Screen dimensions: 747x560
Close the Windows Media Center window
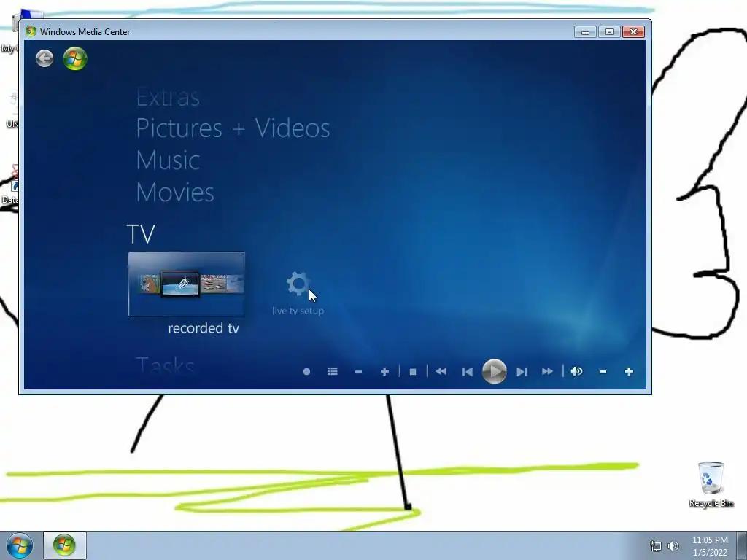pos(634,32)
